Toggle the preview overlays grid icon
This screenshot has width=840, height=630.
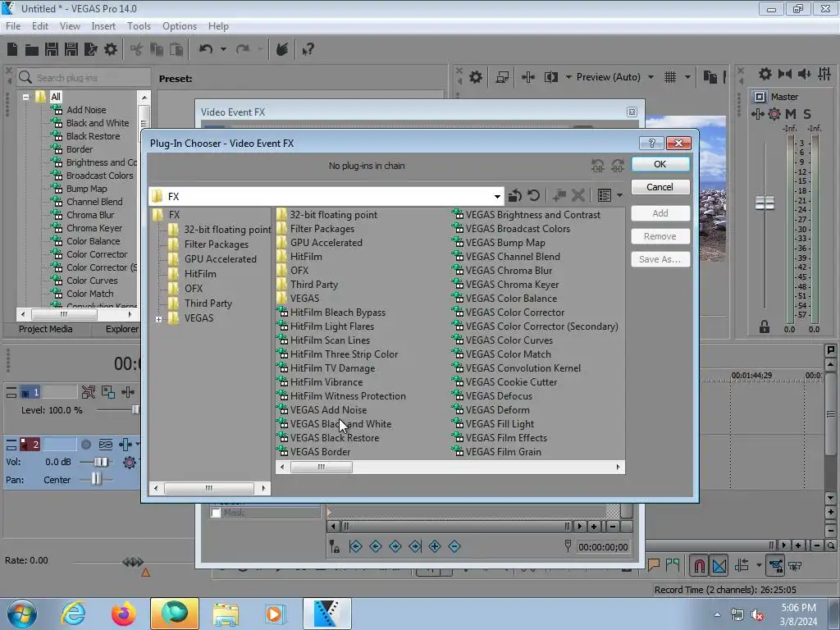point(670,77)
